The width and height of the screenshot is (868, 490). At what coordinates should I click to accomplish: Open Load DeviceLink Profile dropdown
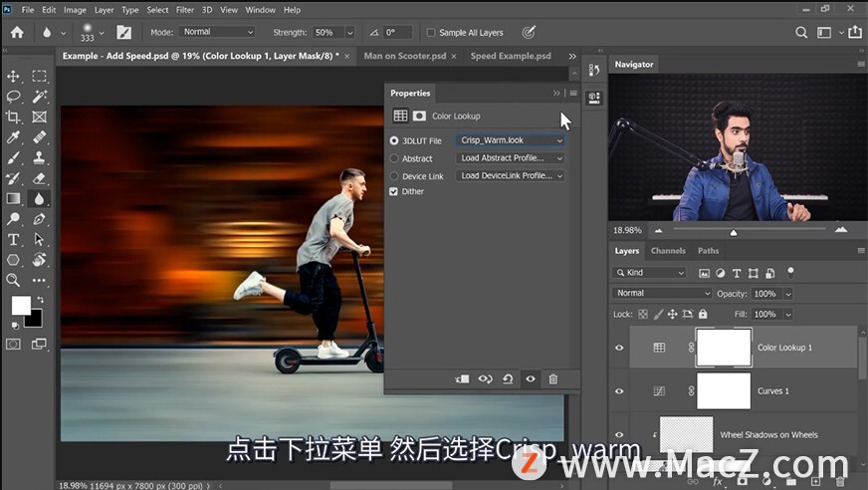click(510, 175)
